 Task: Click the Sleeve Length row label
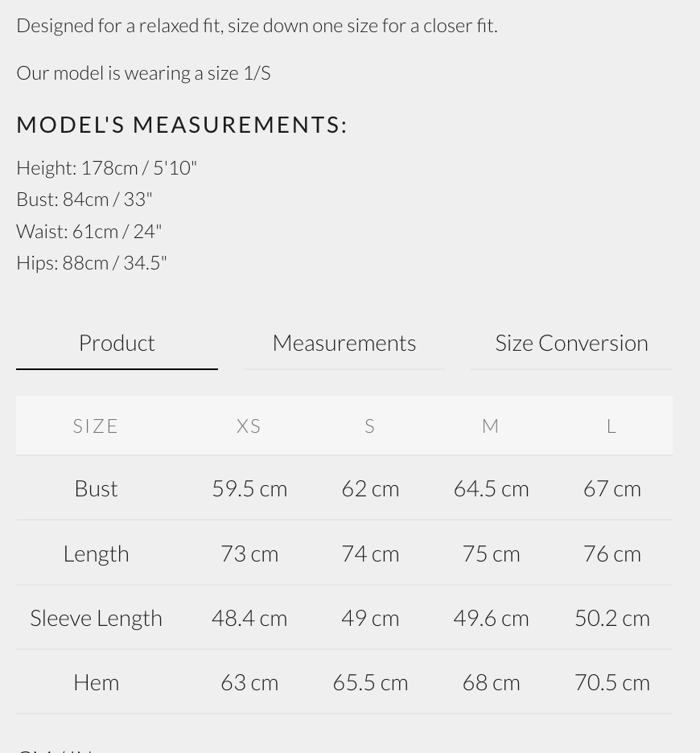coord(96,618)
